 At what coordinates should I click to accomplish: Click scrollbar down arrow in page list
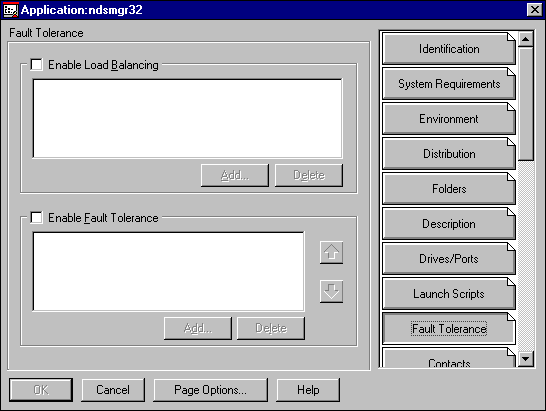525,359
